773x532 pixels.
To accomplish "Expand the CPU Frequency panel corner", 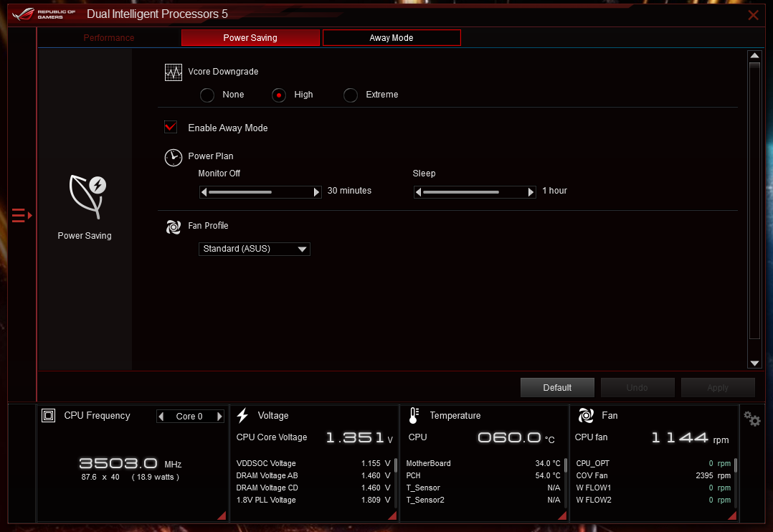I will (222, 516).
